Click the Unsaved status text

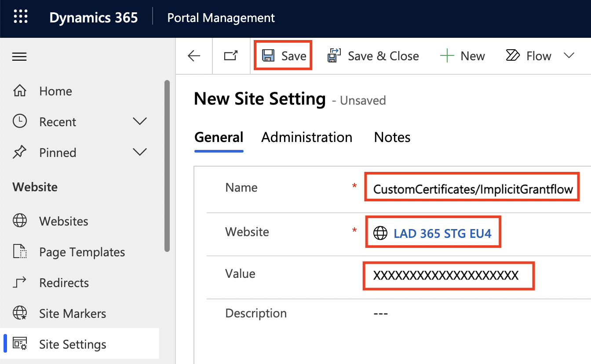(x=363, y=101)
